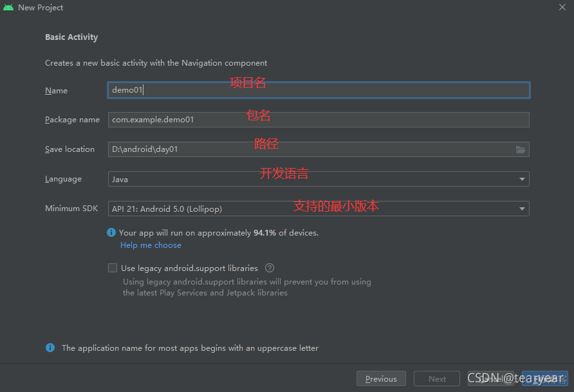Click the Name field containing demo01
574x392 pixels.
pos(319,90)
